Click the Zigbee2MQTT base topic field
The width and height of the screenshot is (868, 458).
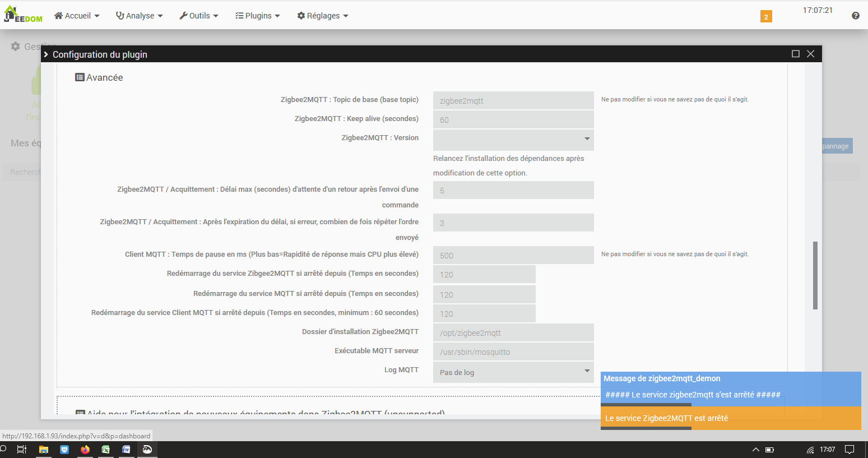click(x=513, y=100)
